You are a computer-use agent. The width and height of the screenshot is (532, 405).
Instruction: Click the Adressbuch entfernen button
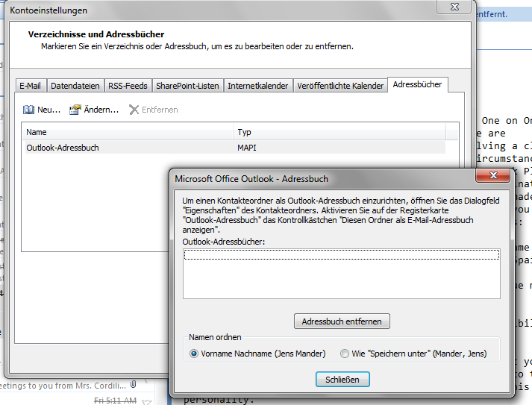tap(342, 321)
